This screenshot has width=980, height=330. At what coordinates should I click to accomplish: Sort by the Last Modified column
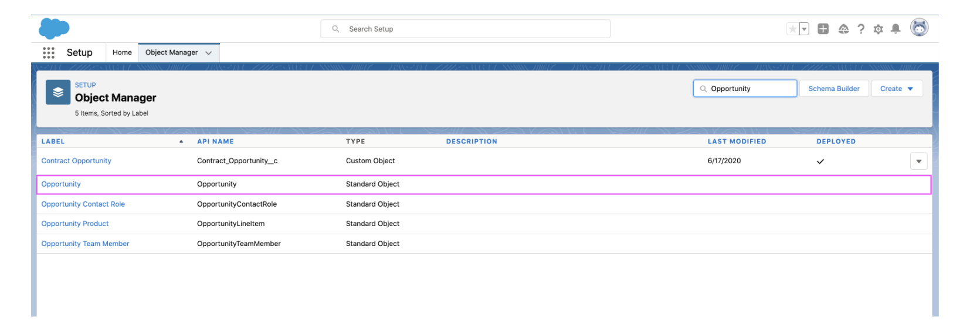(737, 142)
